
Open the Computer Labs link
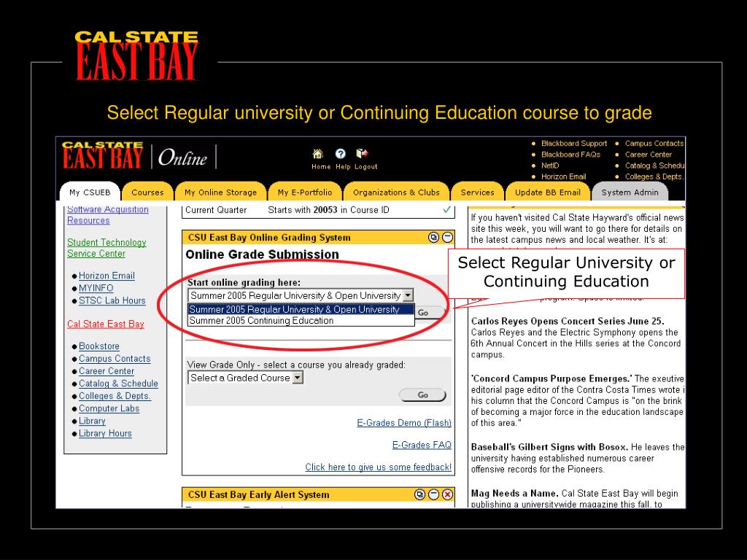[109, 408]
